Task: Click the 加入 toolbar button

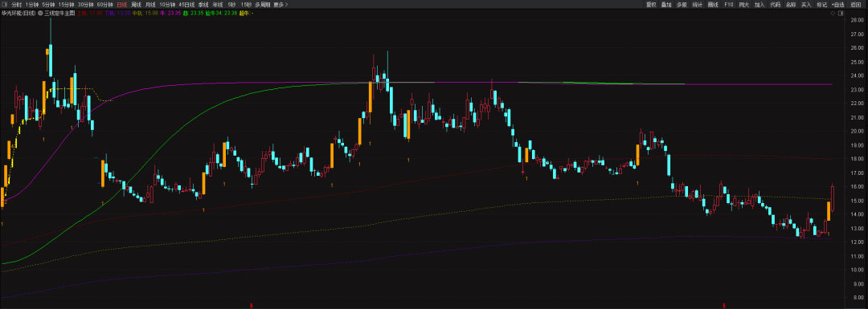Action: (759, 5)
